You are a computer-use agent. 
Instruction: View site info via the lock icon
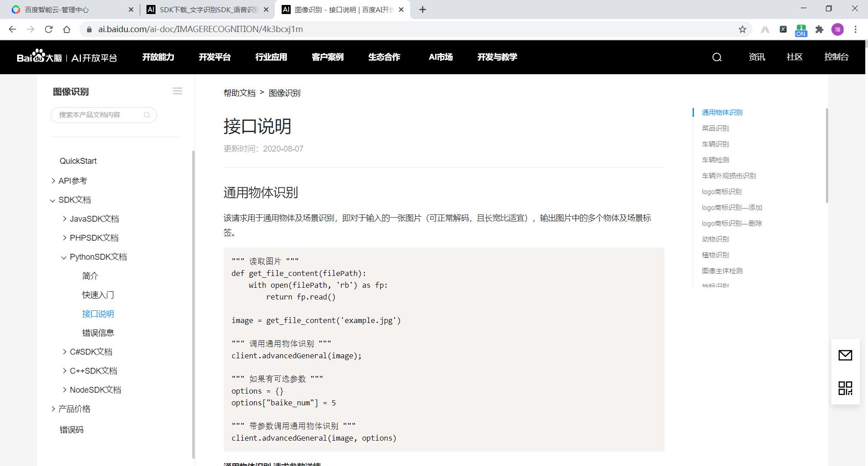[89, 29]
